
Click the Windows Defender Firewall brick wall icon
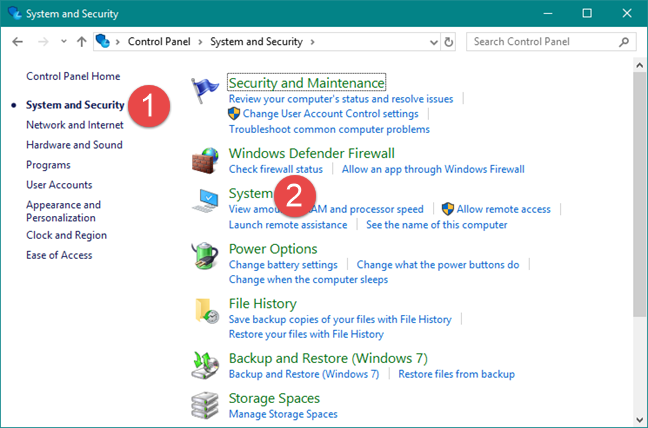point(205,161)
